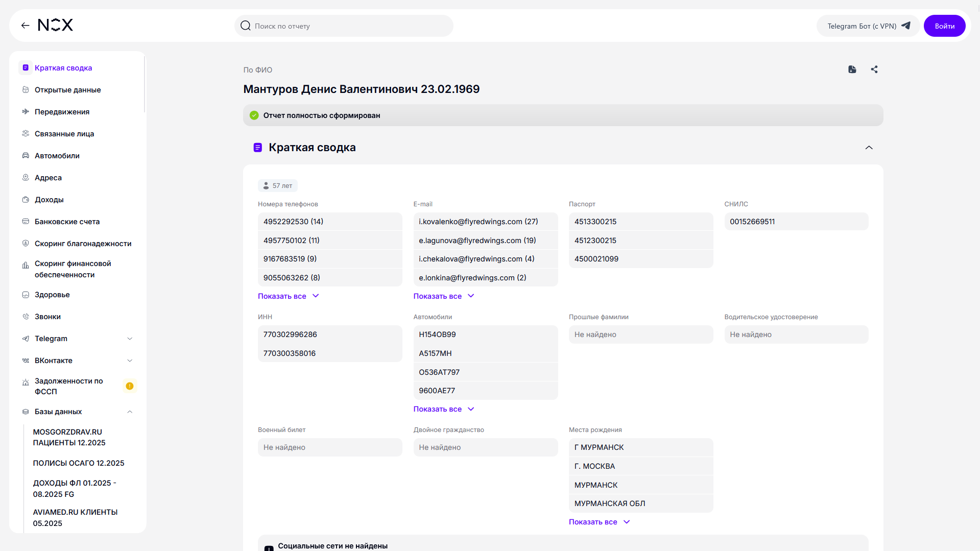The width and height of the screenshot is (980, 551).
Task: Expand the ВКонтакте sidebar section
Action: click(130, 361)
